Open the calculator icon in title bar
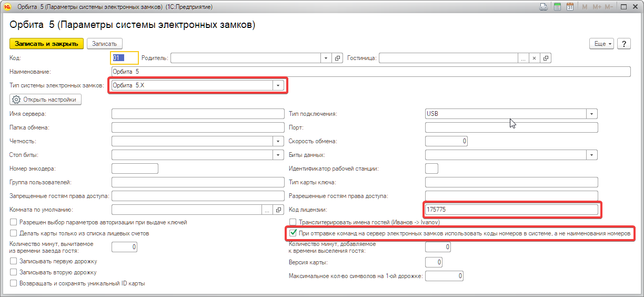The image size is (644, 297). [557, 7]
